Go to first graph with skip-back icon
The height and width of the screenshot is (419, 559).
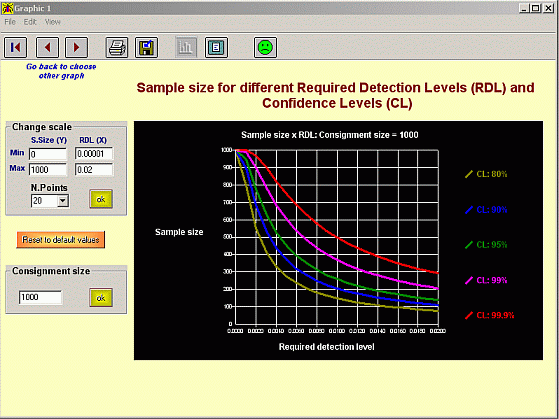(x=15, y=47)
